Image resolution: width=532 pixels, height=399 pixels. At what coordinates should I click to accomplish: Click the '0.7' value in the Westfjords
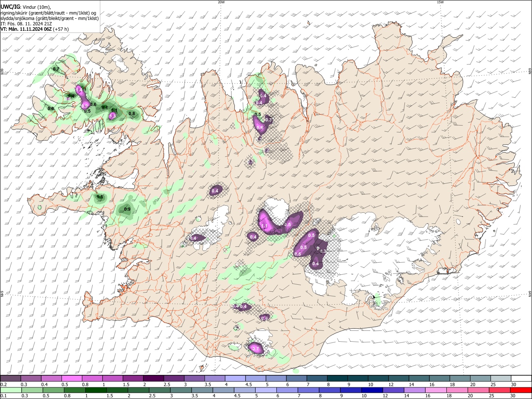click(x=56, y=69)
